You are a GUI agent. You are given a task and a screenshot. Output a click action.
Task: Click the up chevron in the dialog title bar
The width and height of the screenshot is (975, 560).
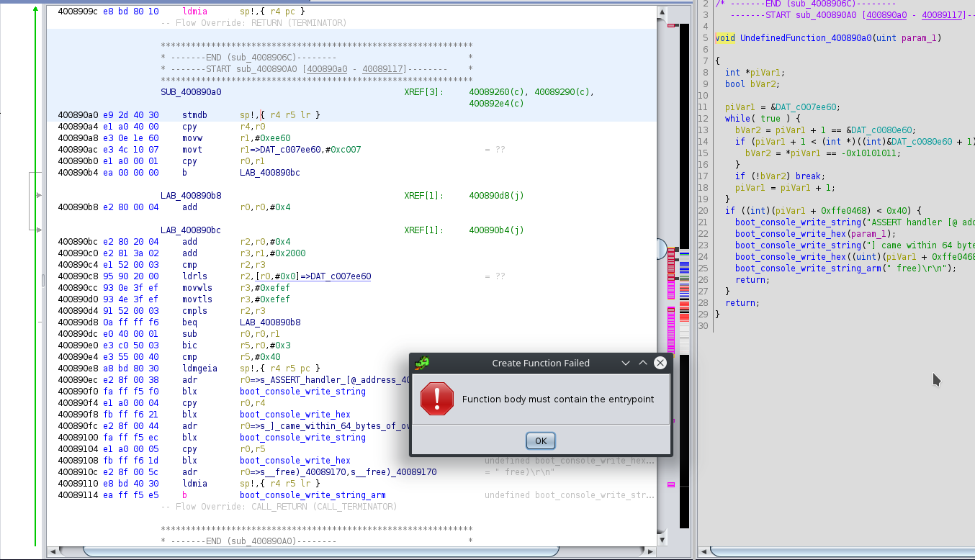(642, 363)
